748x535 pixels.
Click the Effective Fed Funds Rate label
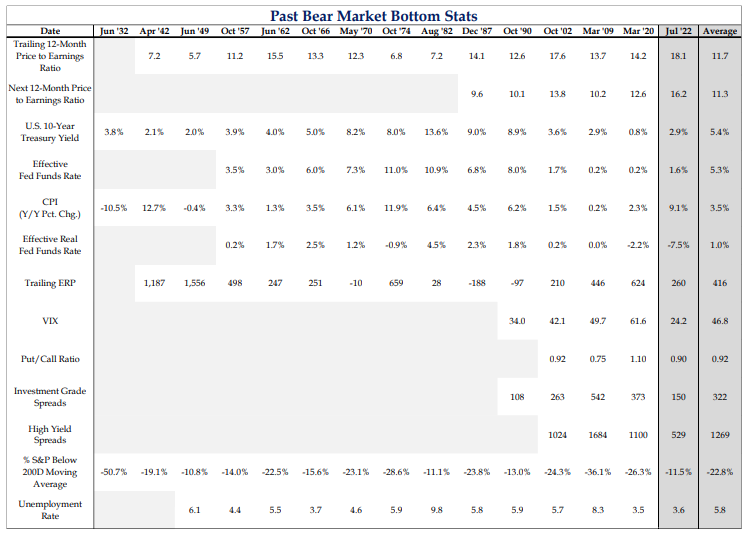50,170
